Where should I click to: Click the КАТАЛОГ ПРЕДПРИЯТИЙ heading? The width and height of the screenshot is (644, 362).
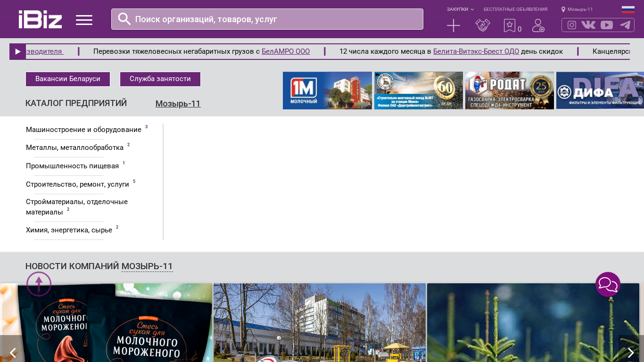76,103
